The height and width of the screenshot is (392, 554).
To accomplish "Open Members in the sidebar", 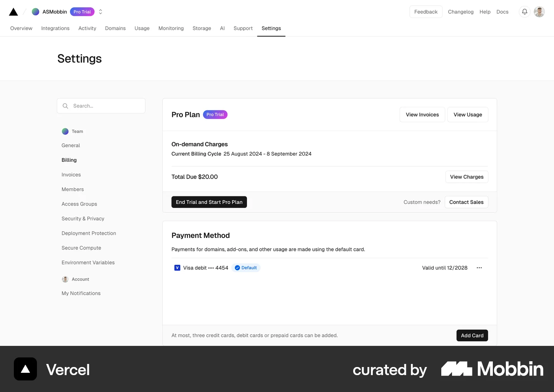I will [73, 189].
